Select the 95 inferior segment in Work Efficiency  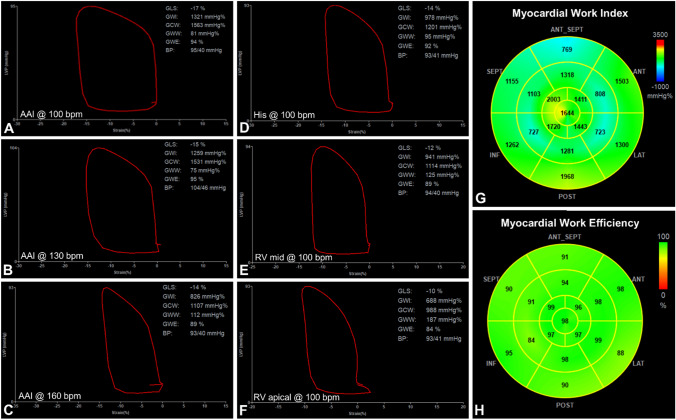pos(509,353)
